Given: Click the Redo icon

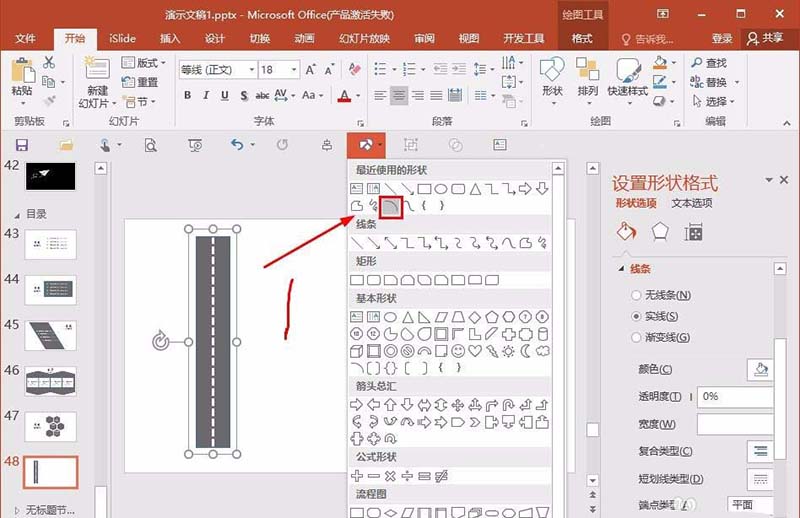Looking at the screenshot, I should coord(282,145).
